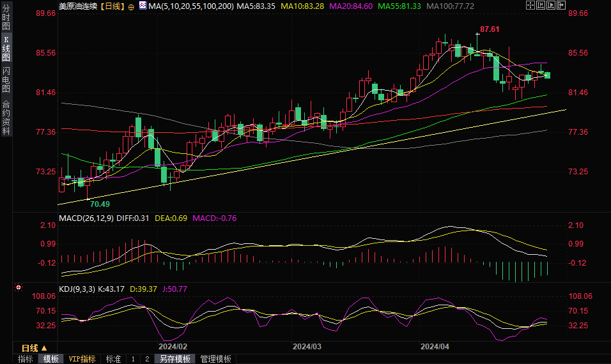The height and width of the screenshot is (364, 611).
Task: Open 管理模板 template manager
Action: pyautogui.click(x=215, y=359)
